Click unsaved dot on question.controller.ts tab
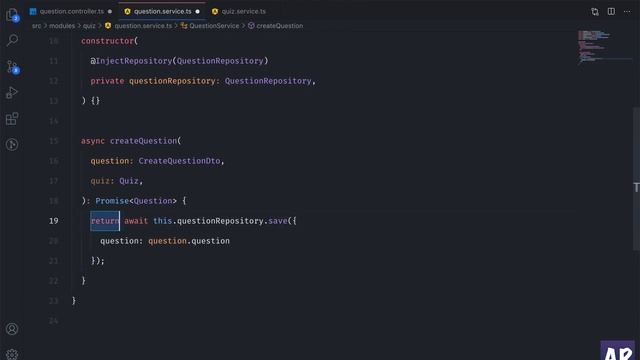This screenshot has width=640, height=360. coord(110,11)
